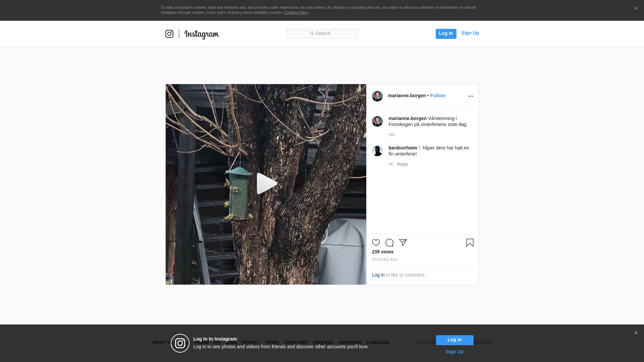
Task: Open bardnorheim username link
Action: pyautogui.click(x=403, y=148)
